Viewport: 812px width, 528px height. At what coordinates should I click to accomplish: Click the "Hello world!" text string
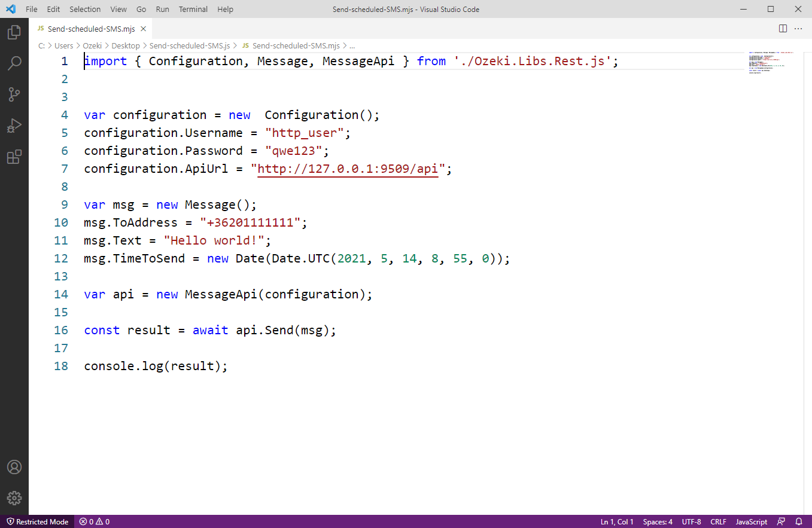click(214, 240)
